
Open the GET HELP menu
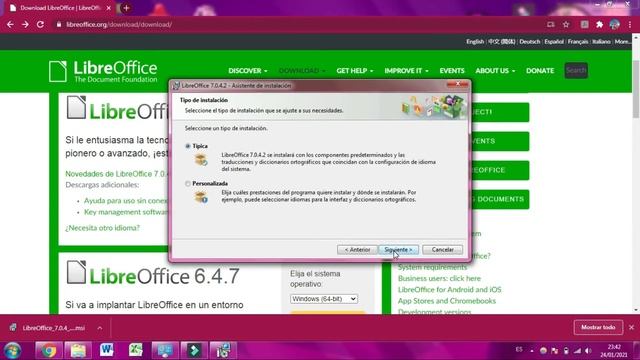coord(355,71)
